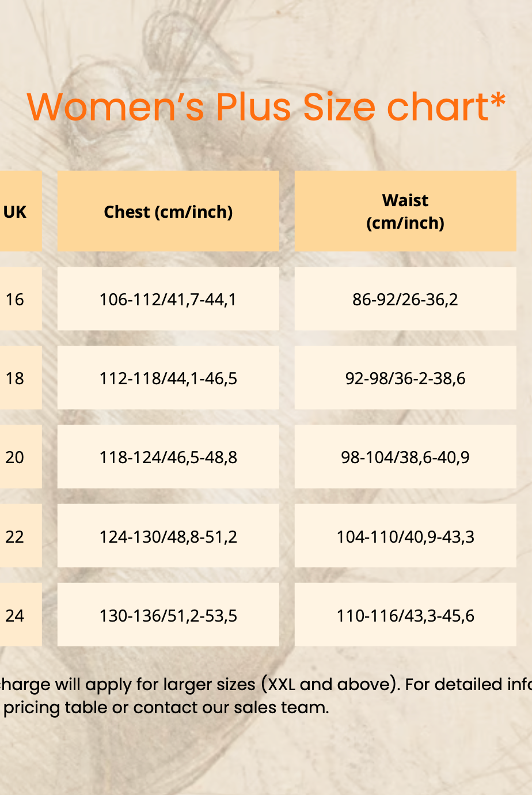Select the Chest (cm/inch) column header
Image resolution: width=532 pixels, height=795 pixels.
coord(168,211)
